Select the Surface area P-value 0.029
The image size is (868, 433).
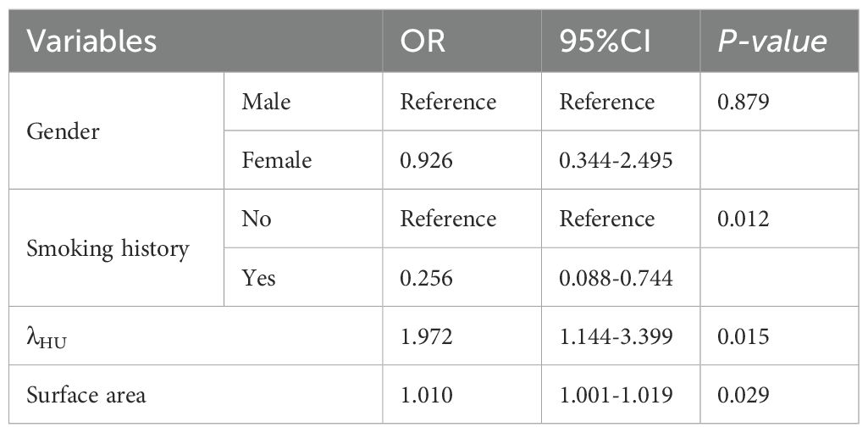(741, 395)
